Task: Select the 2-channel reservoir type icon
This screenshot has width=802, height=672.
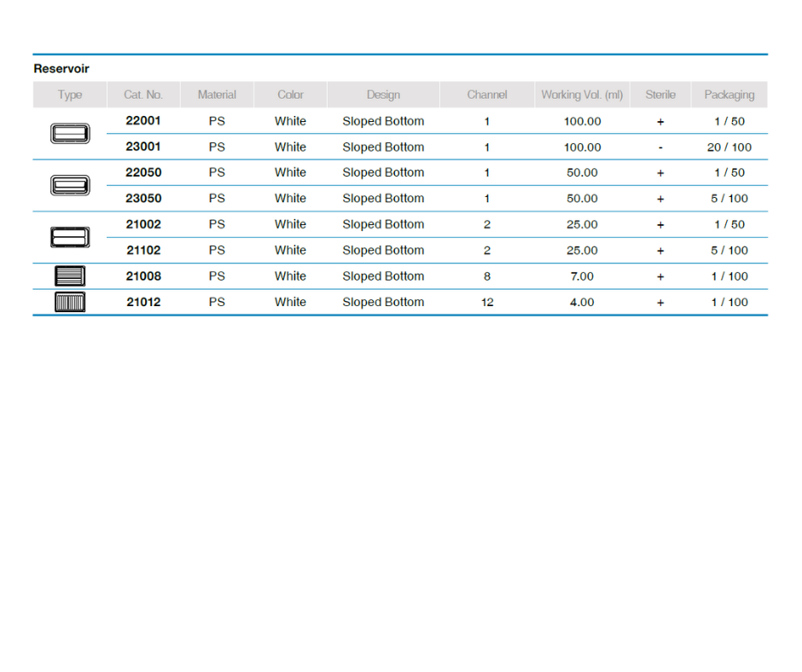Action: 70,237
